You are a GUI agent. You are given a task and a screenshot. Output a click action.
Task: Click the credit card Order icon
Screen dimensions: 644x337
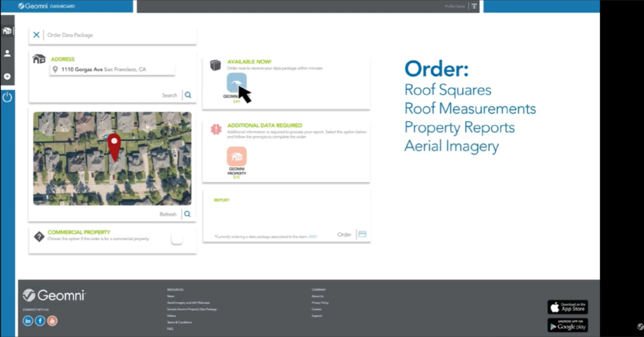(x=362, y=234)
